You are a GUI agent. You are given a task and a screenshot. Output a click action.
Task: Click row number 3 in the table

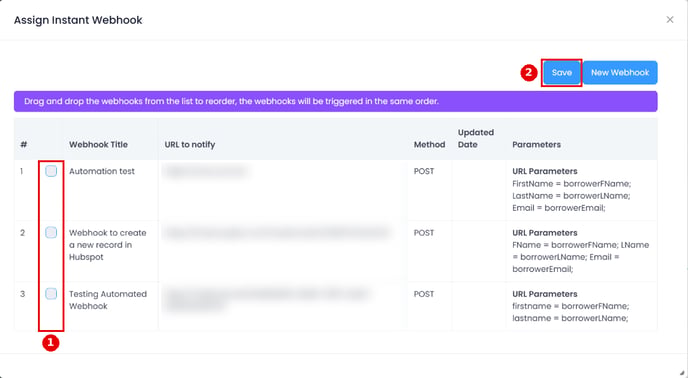pyautogui.click(x=22, y=294)
